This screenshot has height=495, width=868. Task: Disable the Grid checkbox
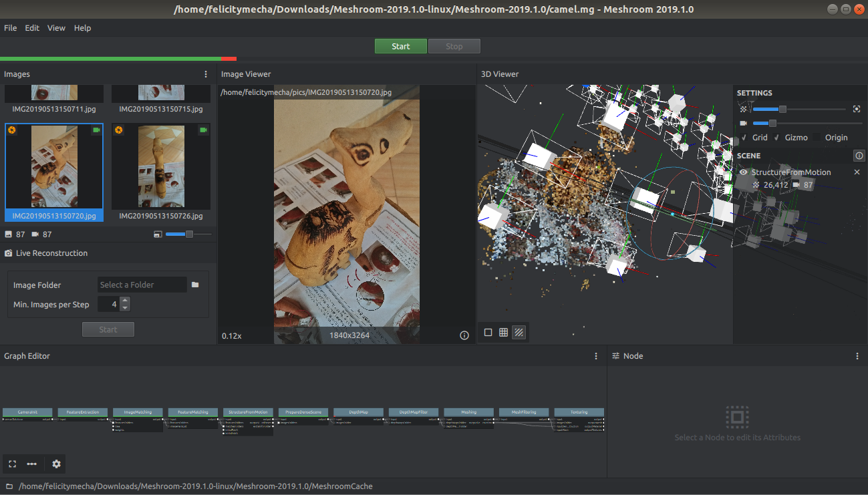(x=744, y=138)
